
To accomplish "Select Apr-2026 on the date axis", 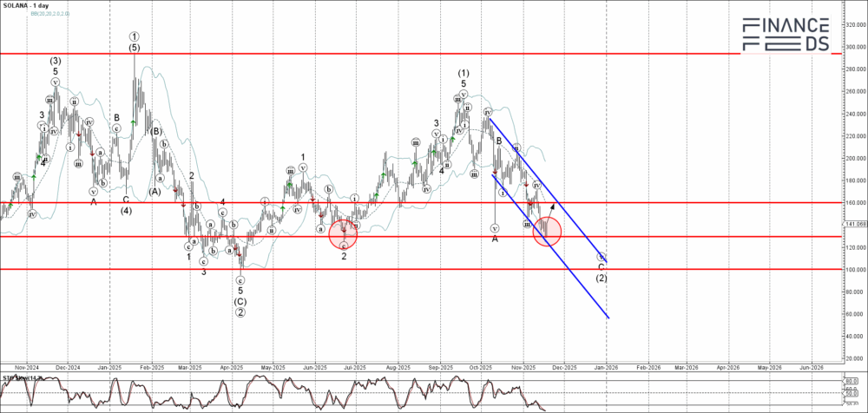I will [x=727, y=367].
